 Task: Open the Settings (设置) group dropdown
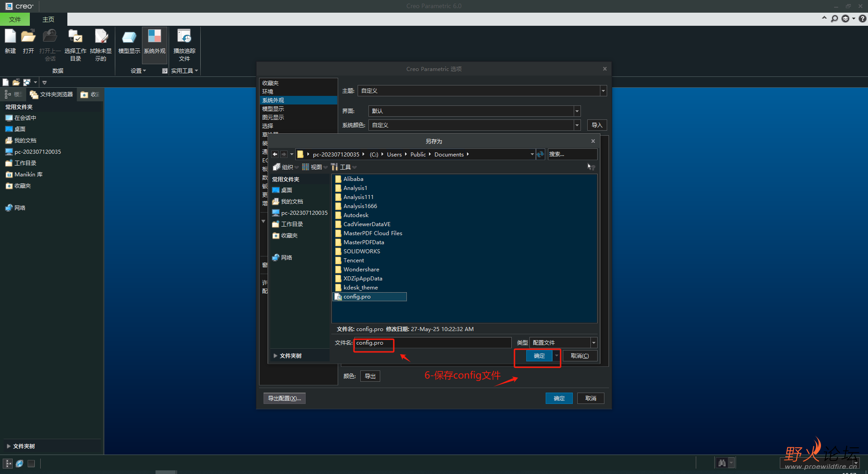click(x=138, y=71)
